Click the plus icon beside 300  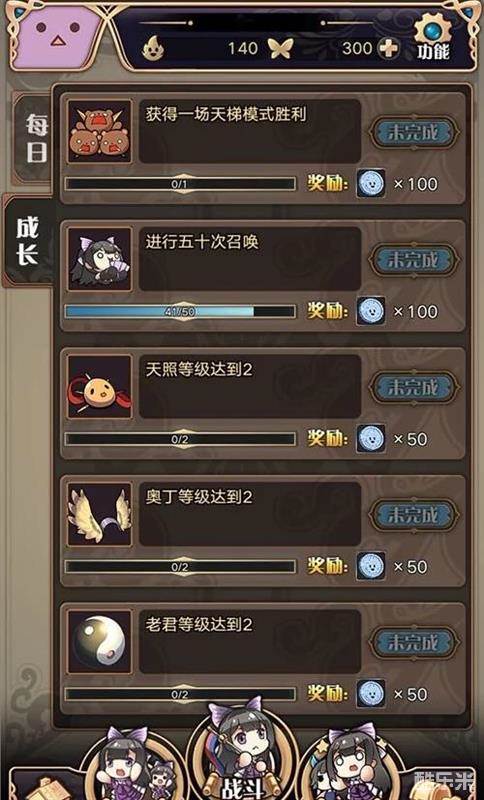(x=388, y=49)
